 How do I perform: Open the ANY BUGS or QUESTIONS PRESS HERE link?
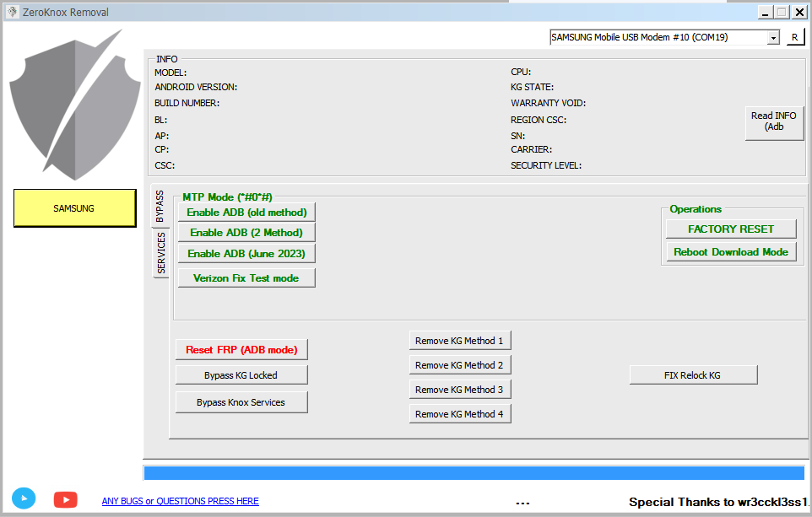(181, 501)
